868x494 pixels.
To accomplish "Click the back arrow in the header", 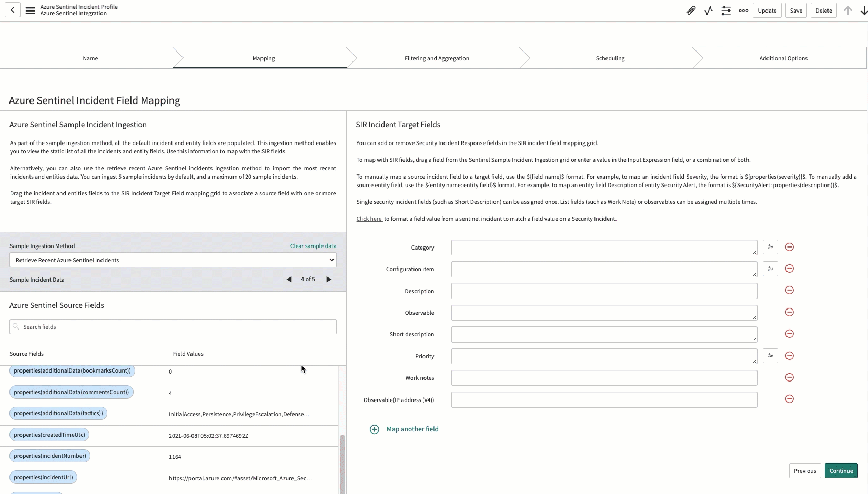I will point(13,10).
